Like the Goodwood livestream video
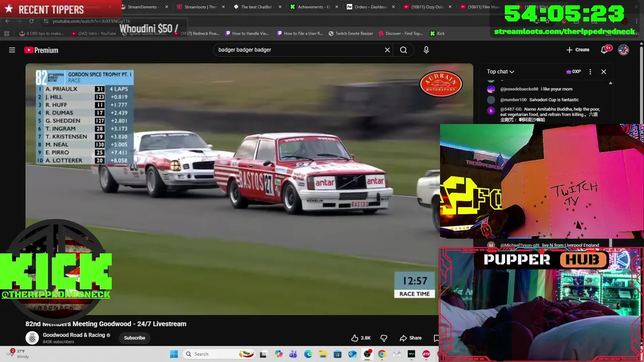Viewport: 644px width, 362px height. [x=361, y=338]
